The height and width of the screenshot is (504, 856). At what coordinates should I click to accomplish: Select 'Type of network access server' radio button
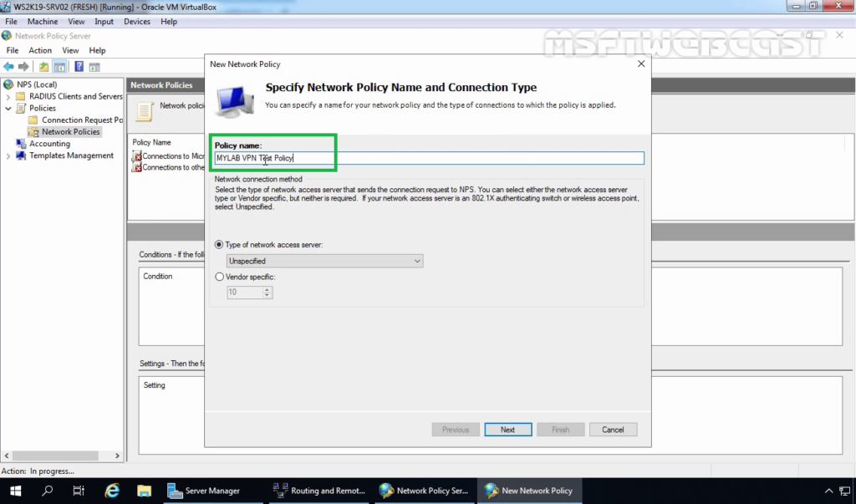point(219,245)
